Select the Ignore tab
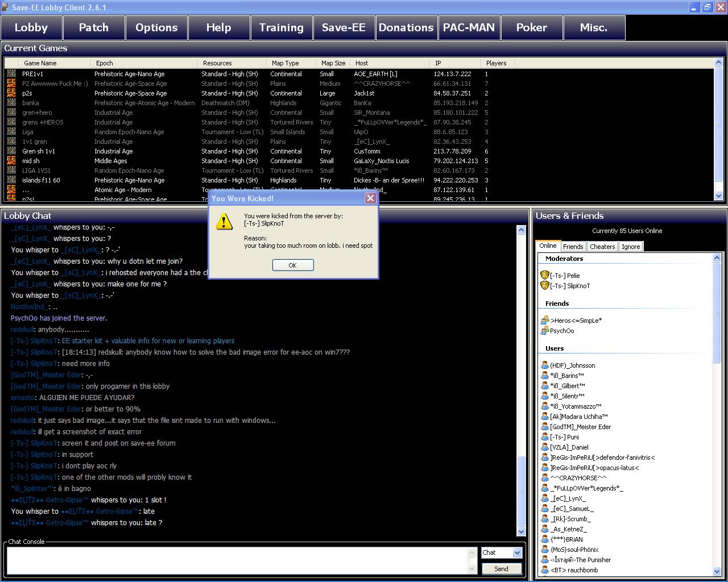 (631, 247)
